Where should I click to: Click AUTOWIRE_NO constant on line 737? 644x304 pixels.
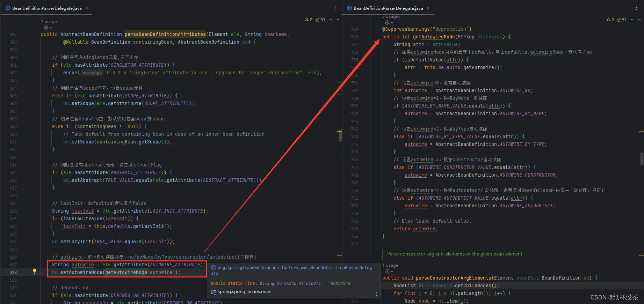click(x=515, y=90)
